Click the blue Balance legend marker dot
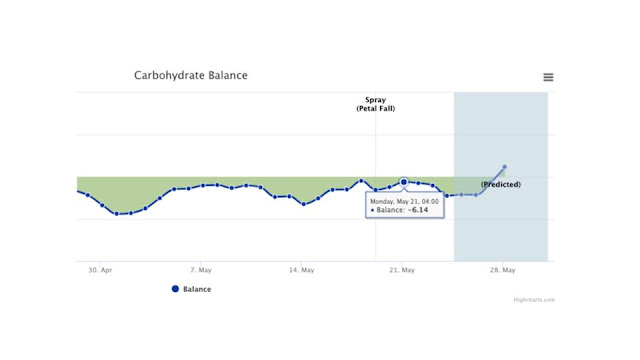This screenshot has height=360, width=640. tap(175, 289)
